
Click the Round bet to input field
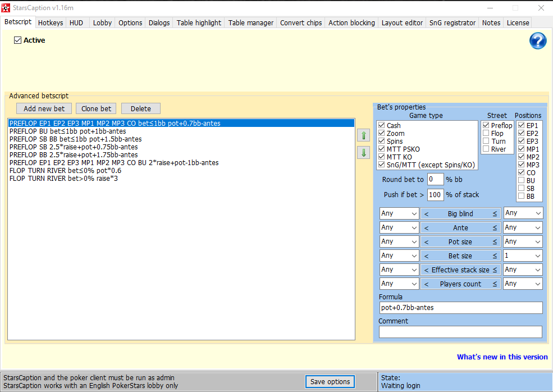(x=435, y=179)
